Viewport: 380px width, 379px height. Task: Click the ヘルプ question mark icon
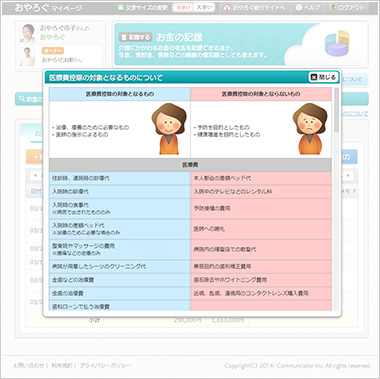[299, 7]
